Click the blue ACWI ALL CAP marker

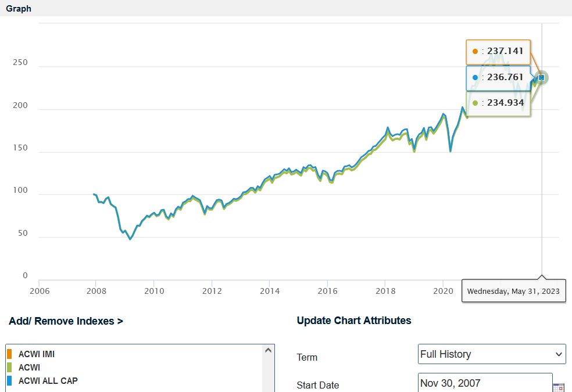[x=9, y=381]
